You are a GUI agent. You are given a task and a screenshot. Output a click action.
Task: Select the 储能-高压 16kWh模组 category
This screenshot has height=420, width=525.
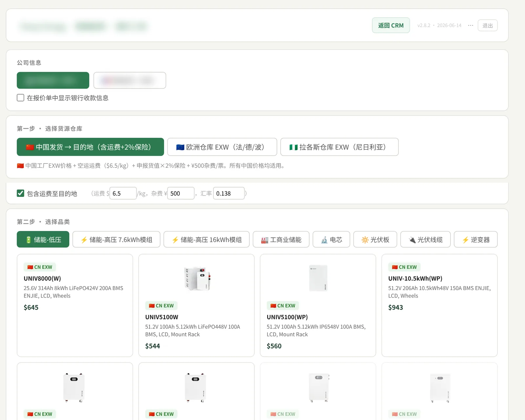point(207,240)
